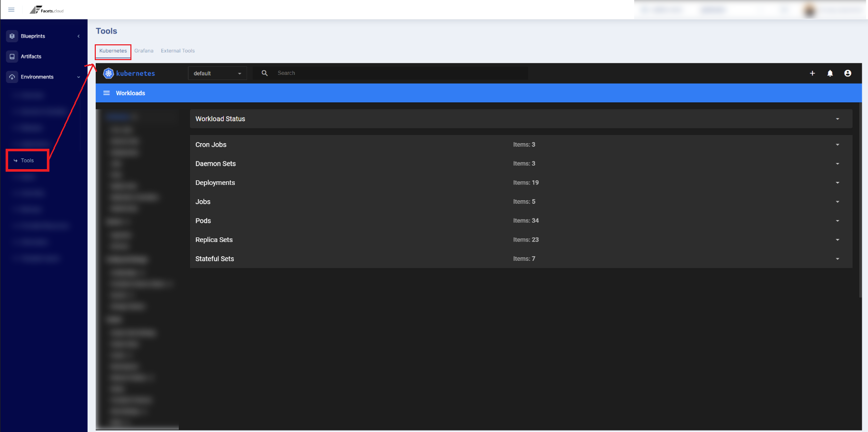Collapse the Jobs section arrow
Viewport: 868px width, 432px height.
tap(837, 202)
